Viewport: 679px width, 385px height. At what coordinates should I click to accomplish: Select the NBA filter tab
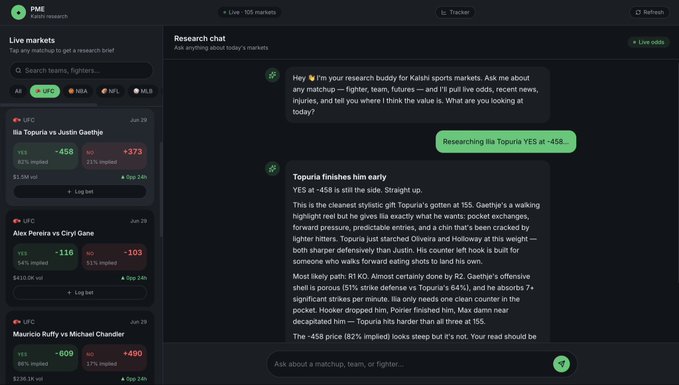[78, 91]
